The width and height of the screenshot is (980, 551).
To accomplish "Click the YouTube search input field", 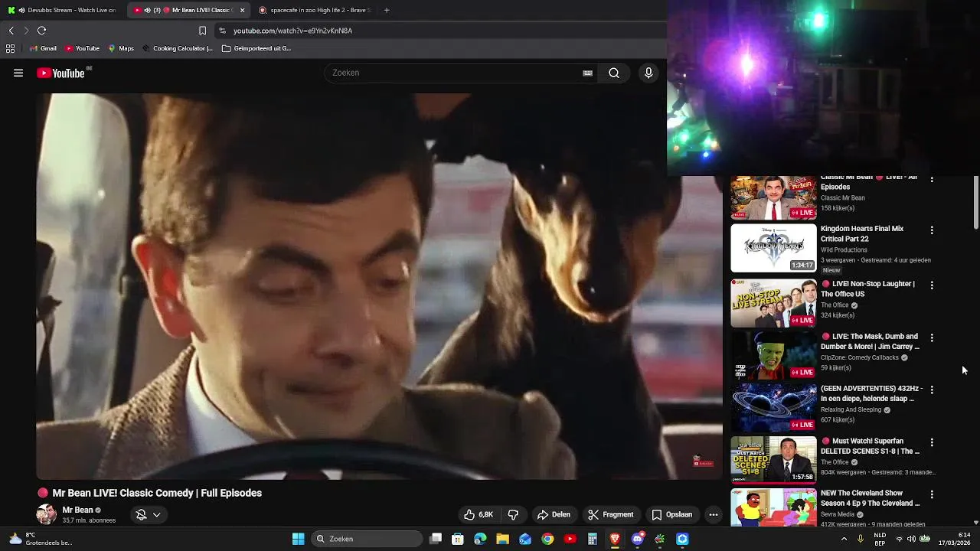I will coord(456,73).
